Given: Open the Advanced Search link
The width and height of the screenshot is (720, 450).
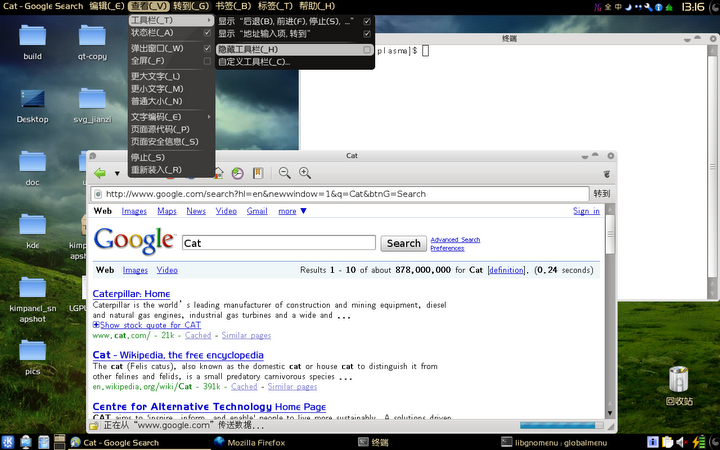Looking at the screenshot, I should point(455,239).
